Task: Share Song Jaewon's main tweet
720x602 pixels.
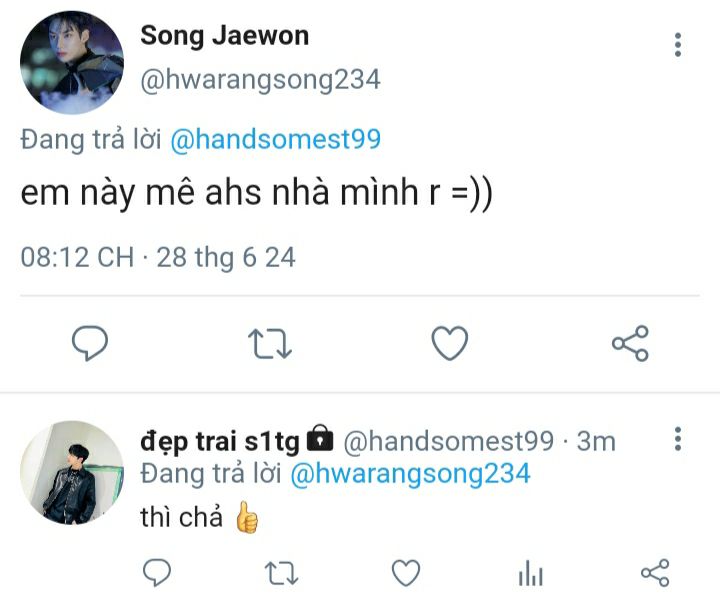Action: [x=630, y=344]
